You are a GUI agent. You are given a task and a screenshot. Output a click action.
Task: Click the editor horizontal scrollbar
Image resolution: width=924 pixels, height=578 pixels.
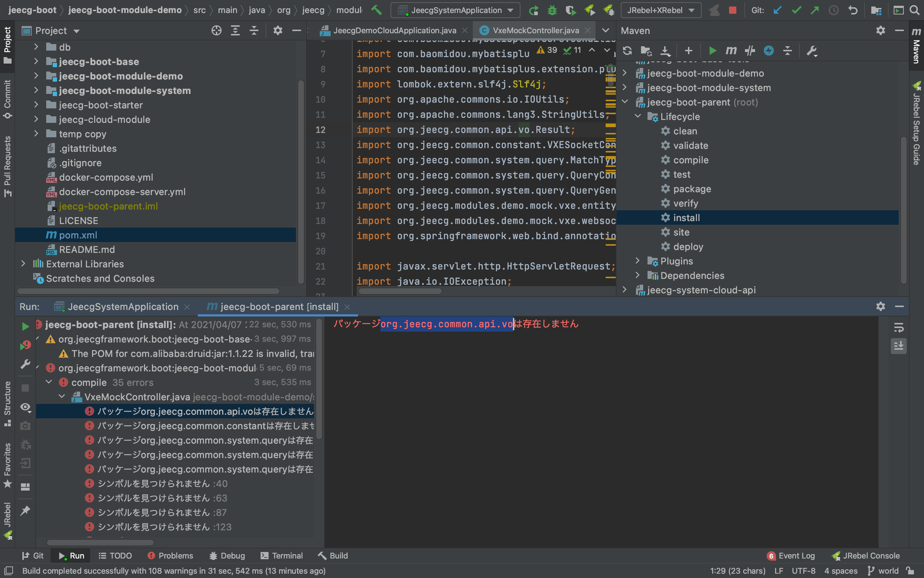[x=400, y=291]
